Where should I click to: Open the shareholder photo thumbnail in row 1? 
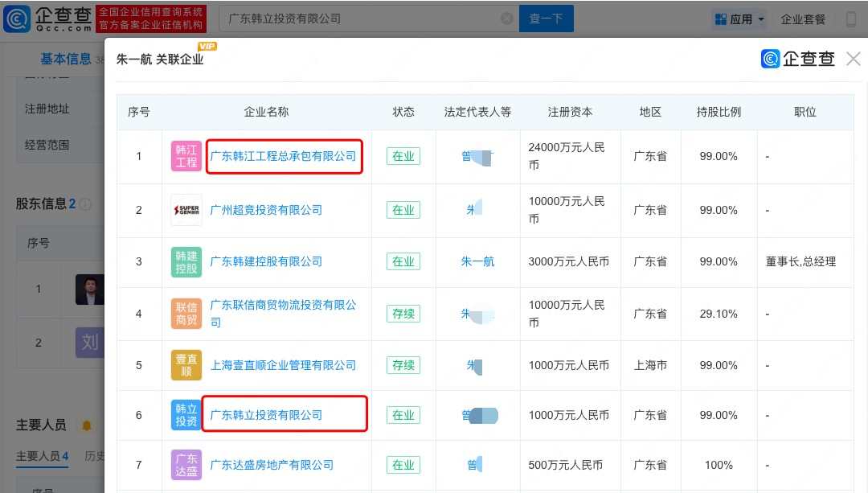[x=90, y=290]
